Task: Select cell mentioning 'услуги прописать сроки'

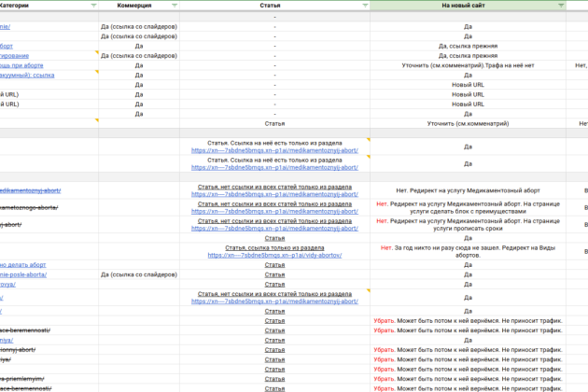Action: [468, 224]
